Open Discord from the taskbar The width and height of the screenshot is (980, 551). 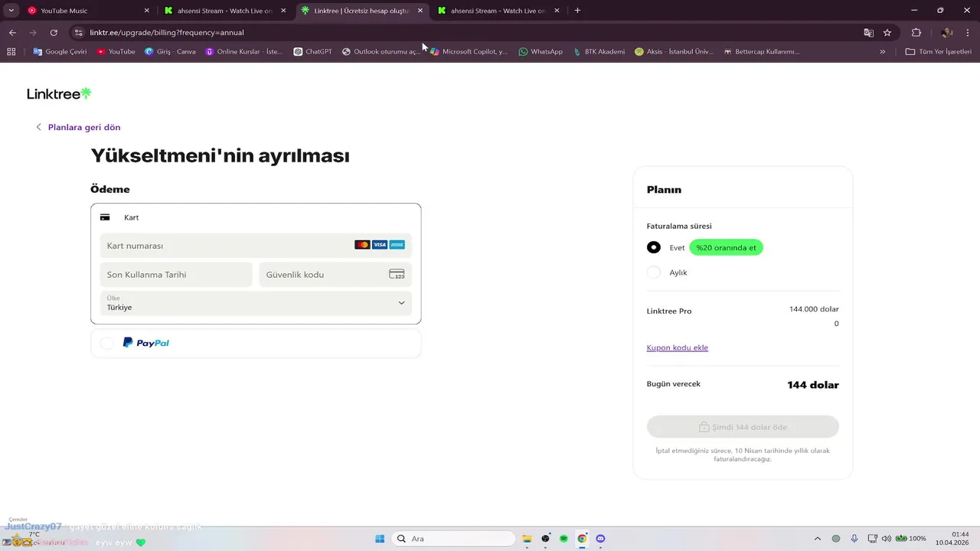click(x=600, y=539)
